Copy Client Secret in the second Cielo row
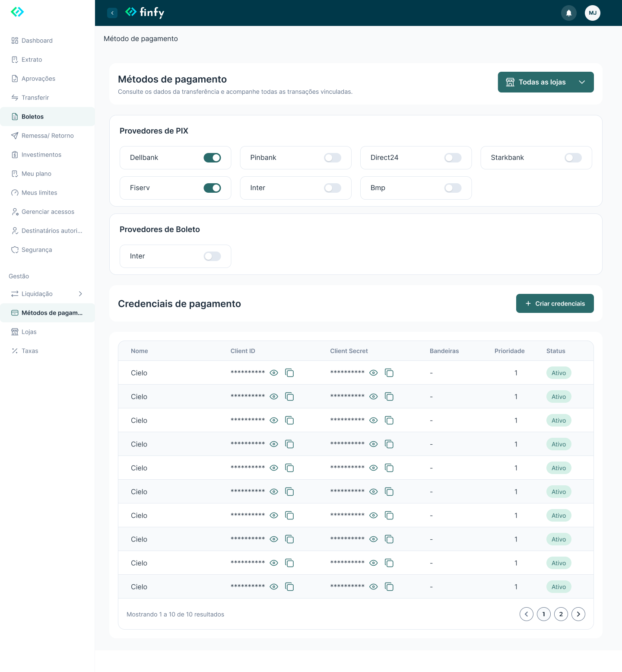The height and width of the screenshot is (672, 622). (389, 397)
